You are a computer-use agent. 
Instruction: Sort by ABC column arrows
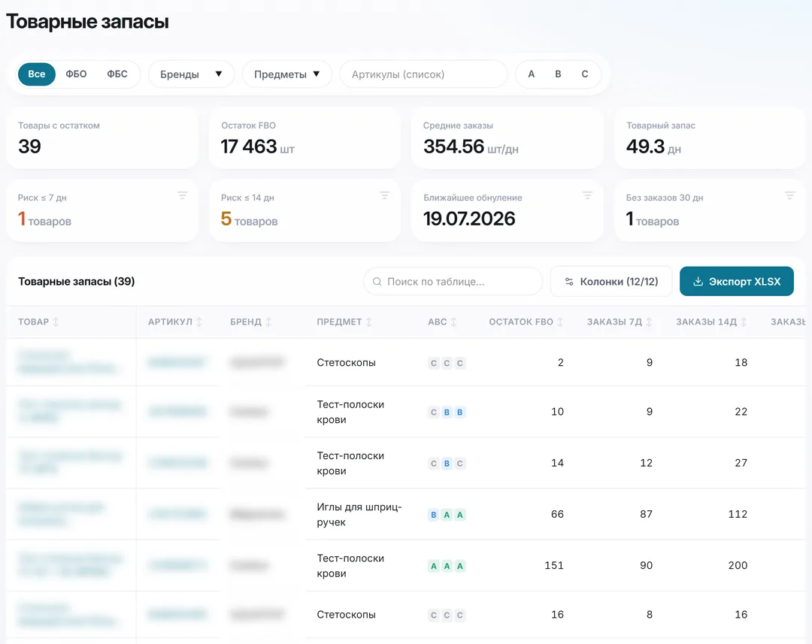pos(453,322)
